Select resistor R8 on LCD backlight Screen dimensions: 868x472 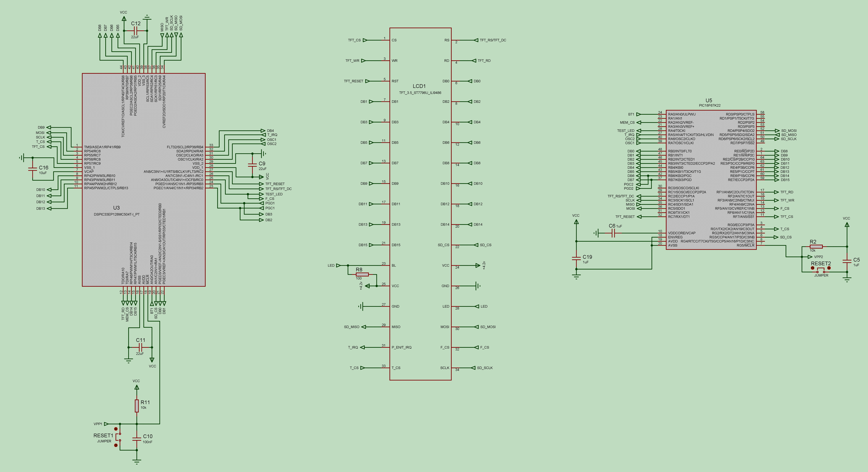362,274
